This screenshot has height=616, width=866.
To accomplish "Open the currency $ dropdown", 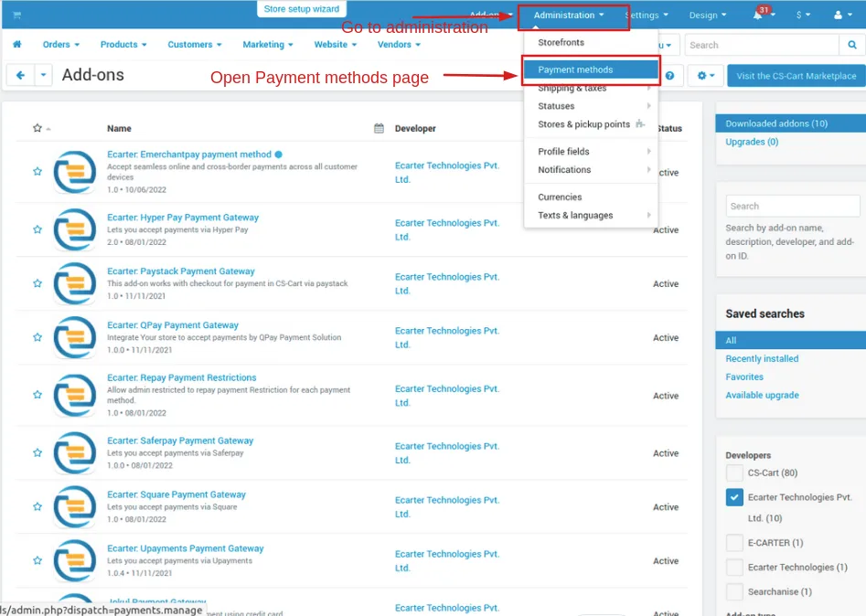I will tap(803, 16).
